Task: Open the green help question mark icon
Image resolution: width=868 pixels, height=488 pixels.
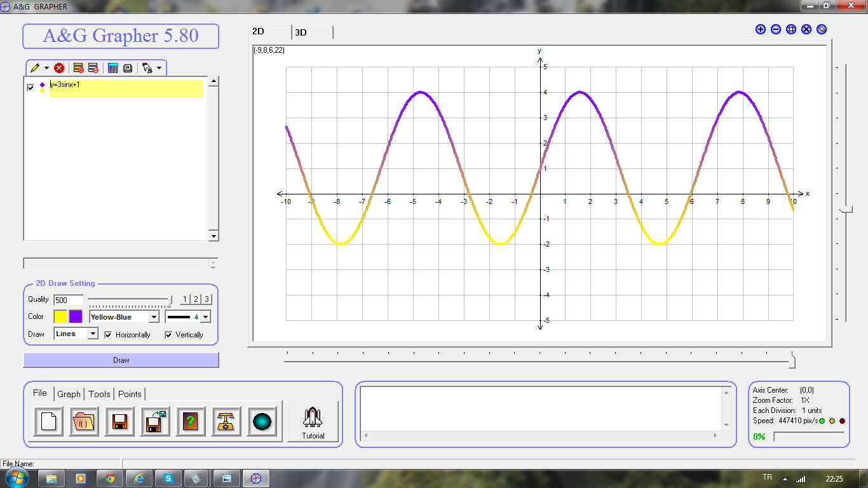Action: pyautogui.click(x=191, y=421)
